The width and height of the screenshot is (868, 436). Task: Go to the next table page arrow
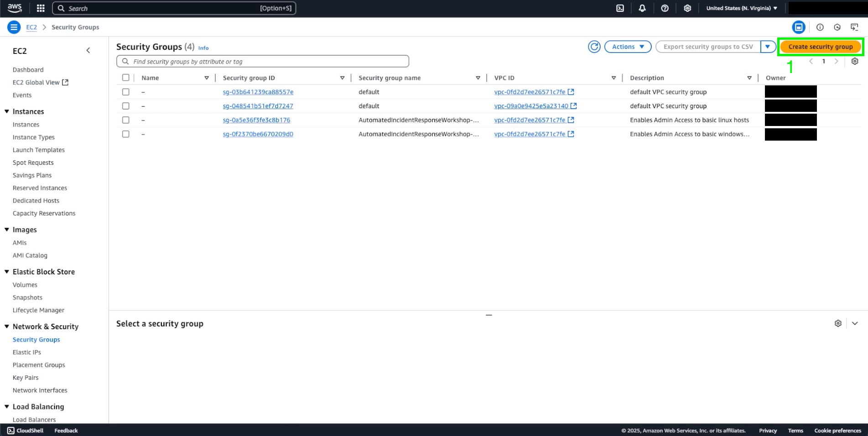[x=836, y=61]
